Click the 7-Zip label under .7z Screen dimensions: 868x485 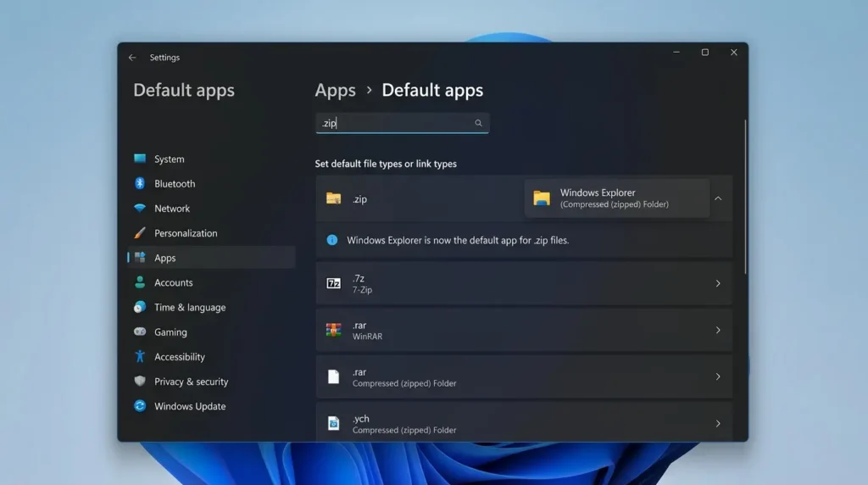[x=362, y=290]
